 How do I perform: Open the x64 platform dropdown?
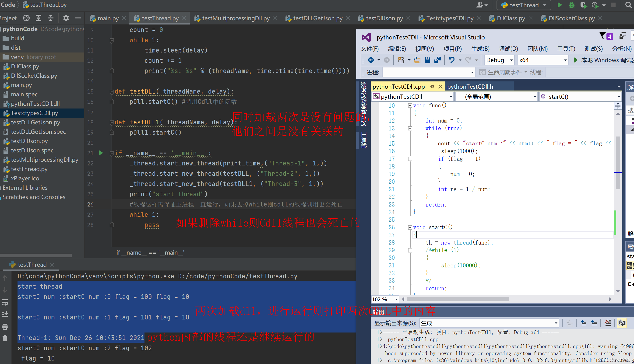click(x=543, y=60)
